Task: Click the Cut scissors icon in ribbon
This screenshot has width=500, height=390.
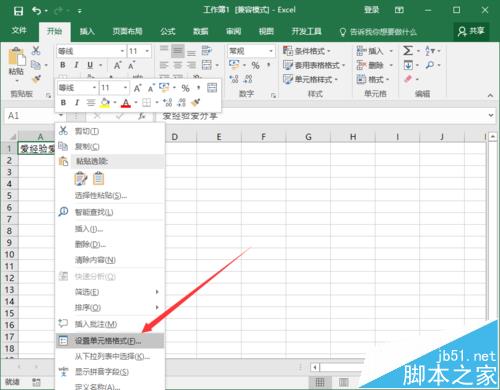Action: tap(36, 51)
